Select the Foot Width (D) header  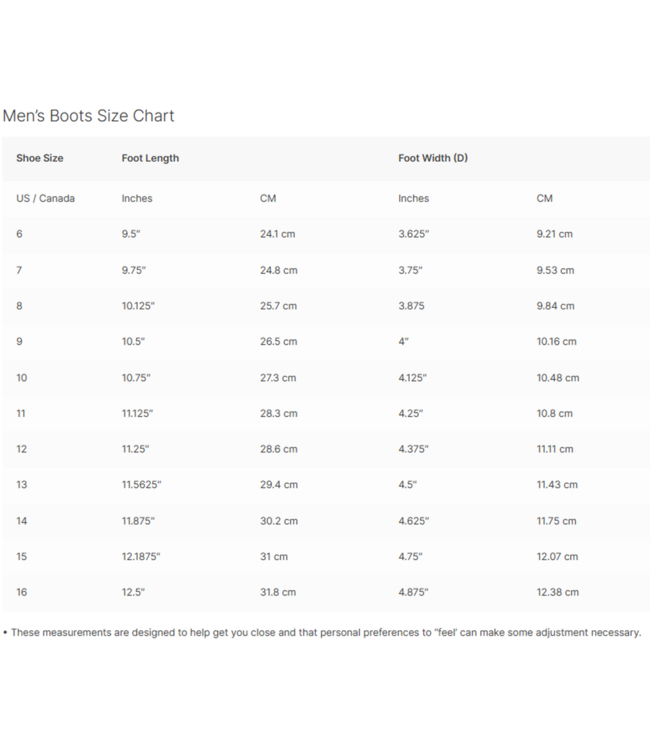click(432, 158)
